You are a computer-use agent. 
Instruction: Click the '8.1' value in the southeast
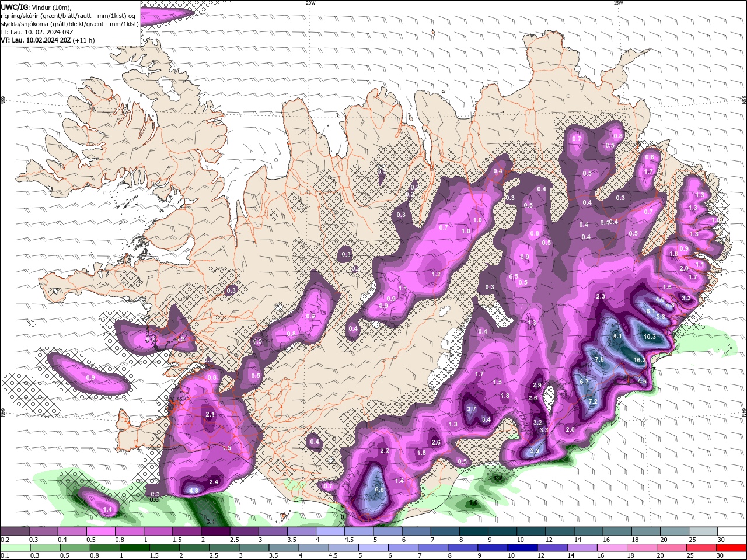617,337
